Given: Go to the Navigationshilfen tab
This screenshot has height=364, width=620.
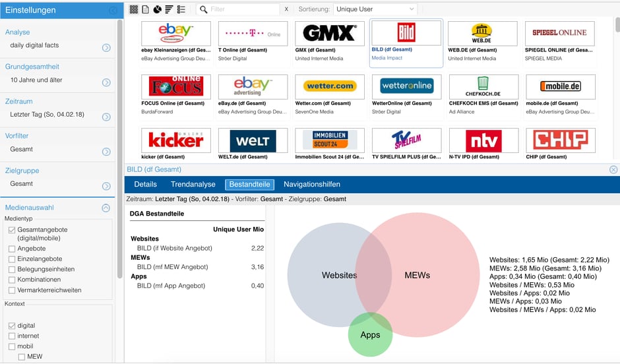Looking at the screenshot, I should [x=312, y=185].
